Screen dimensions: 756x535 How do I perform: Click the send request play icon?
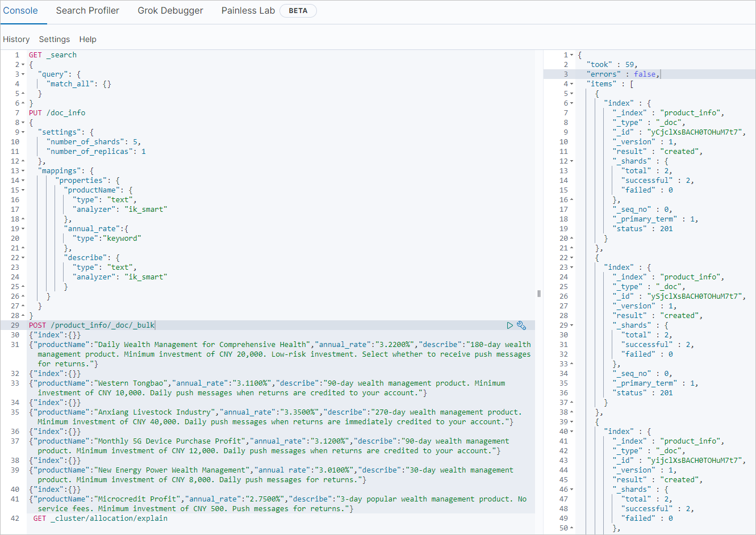(x=509, y=325)
